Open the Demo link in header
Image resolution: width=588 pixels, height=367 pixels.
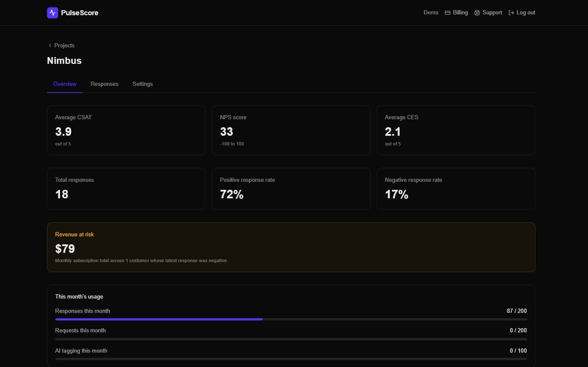click(431, 13)
